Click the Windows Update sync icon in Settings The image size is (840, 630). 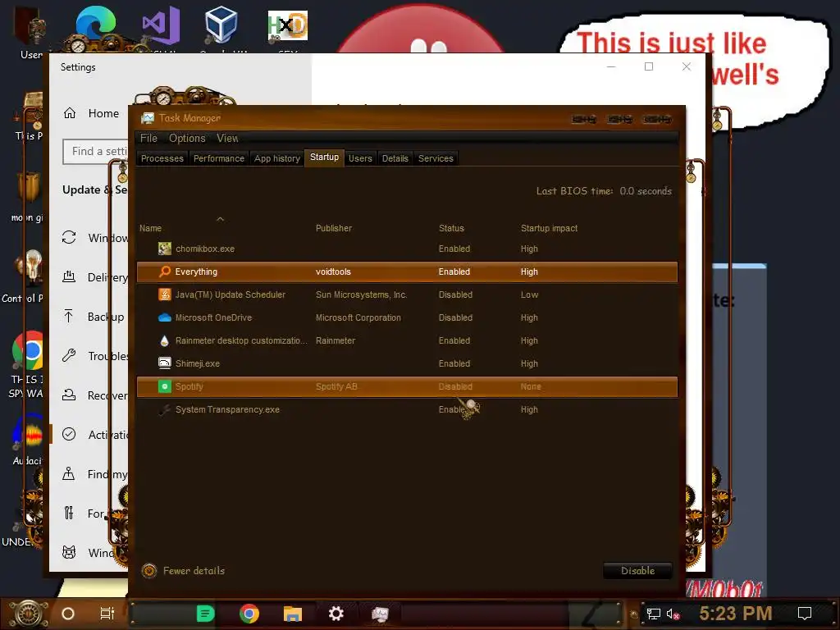coord(69,237)
